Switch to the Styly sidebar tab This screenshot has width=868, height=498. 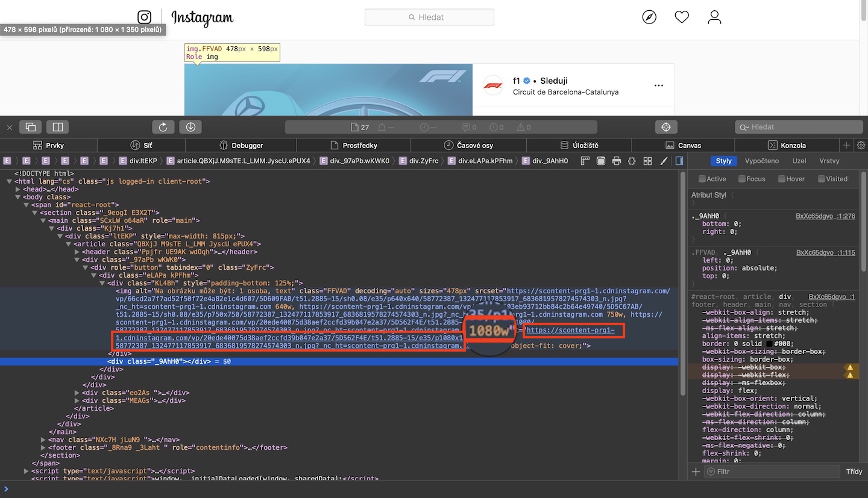tap(724, 161)
